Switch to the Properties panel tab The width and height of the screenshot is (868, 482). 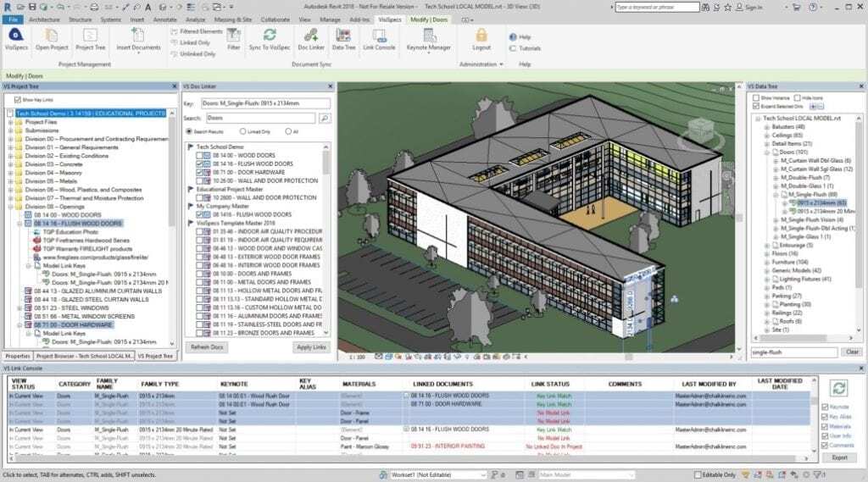pyautogui.click(x=18, y=356)
